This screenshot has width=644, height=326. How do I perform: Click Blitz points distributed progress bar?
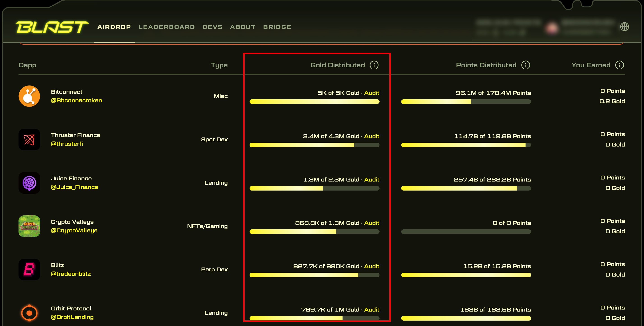click(x=466, y=275)
